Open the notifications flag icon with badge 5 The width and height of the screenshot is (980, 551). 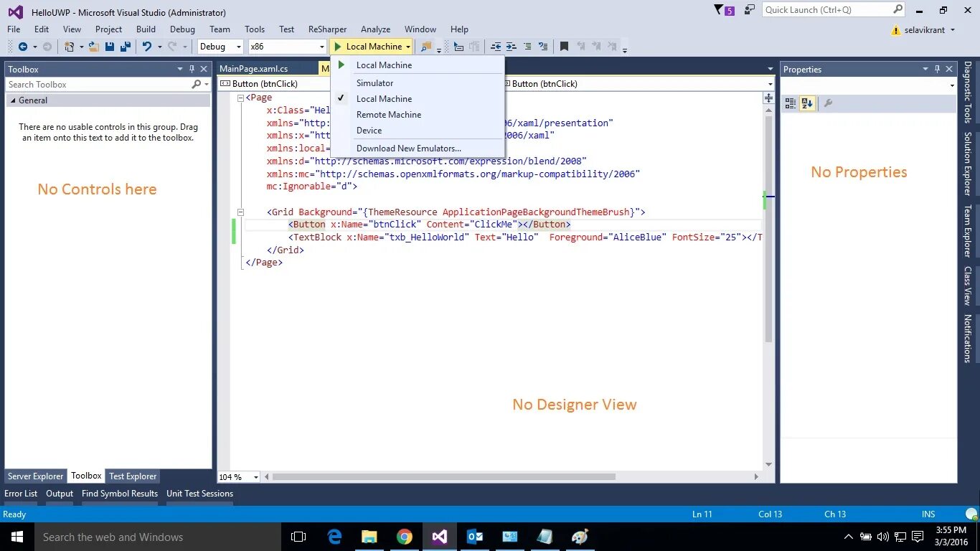(724, 10)
